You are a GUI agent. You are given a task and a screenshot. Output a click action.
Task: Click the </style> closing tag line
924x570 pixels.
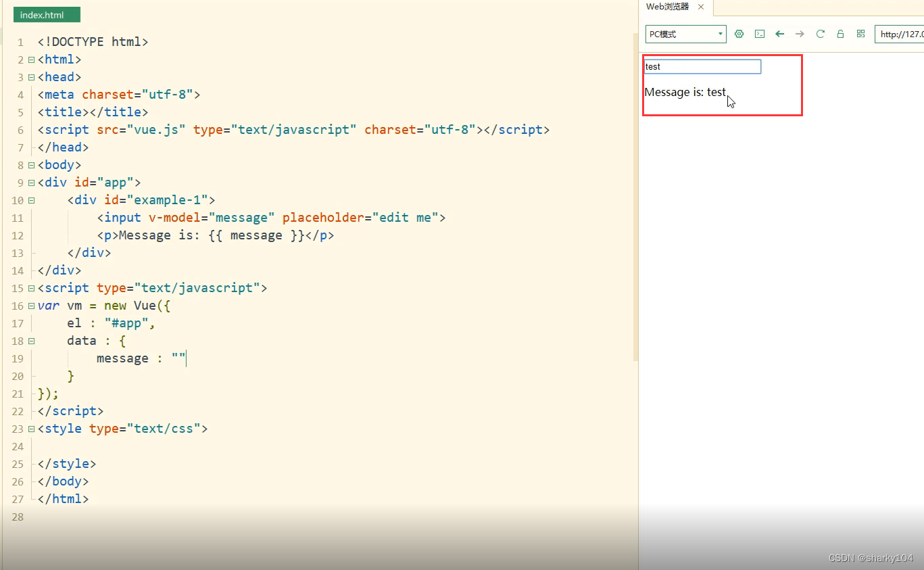coord(67,464)
